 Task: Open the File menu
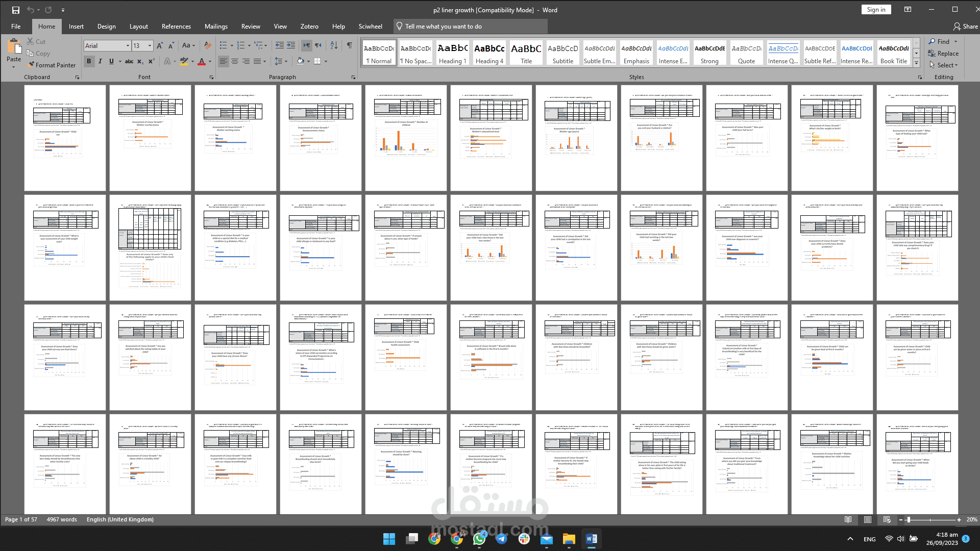[16, 27]
